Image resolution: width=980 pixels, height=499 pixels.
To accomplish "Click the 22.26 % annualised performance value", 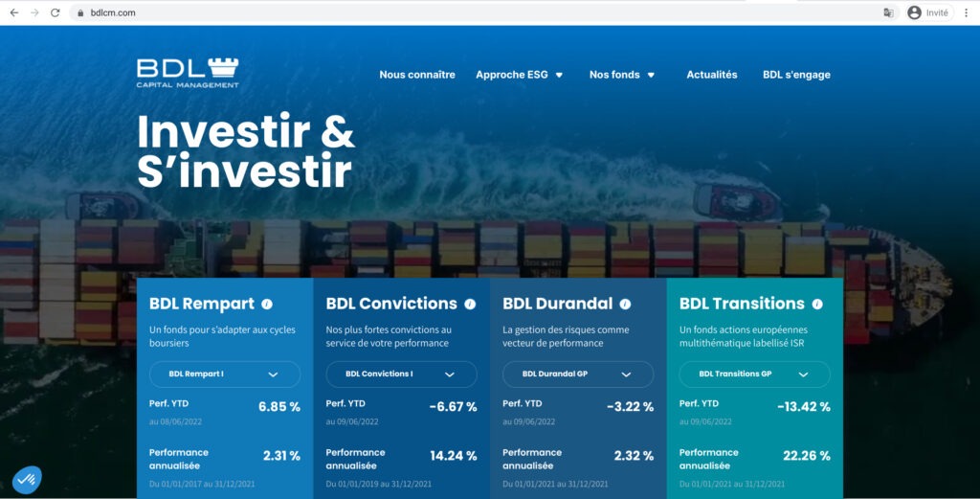I will [x=807, y=456].
